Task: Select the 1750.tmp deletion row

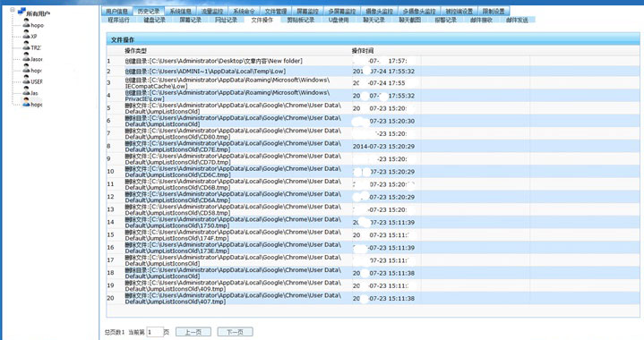Action: pyautogui.click(x=373, y=222)
